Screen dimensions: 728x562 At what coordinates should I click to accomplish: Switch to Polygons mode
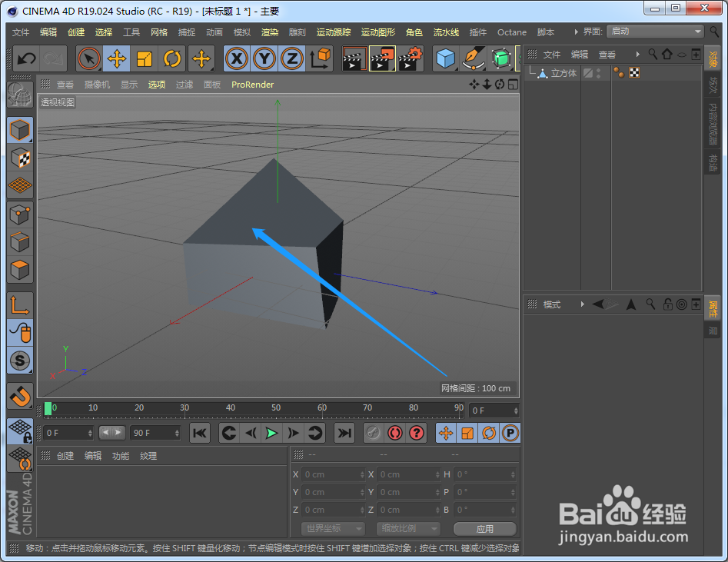pos(20,270)
